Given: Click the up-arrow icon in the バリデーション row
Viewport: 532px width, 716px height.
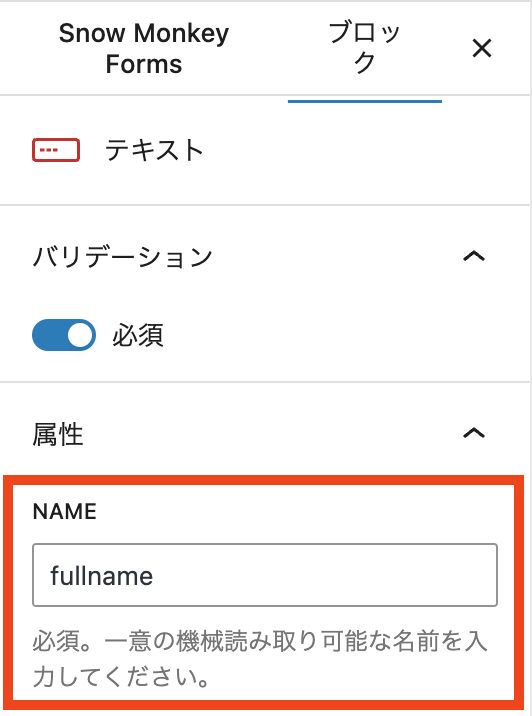Looking at the screenshot, I should click(474, 256).
